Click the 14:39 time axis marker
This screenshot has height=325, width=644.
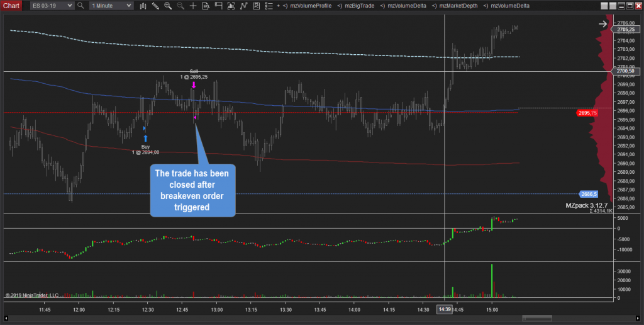445,309
